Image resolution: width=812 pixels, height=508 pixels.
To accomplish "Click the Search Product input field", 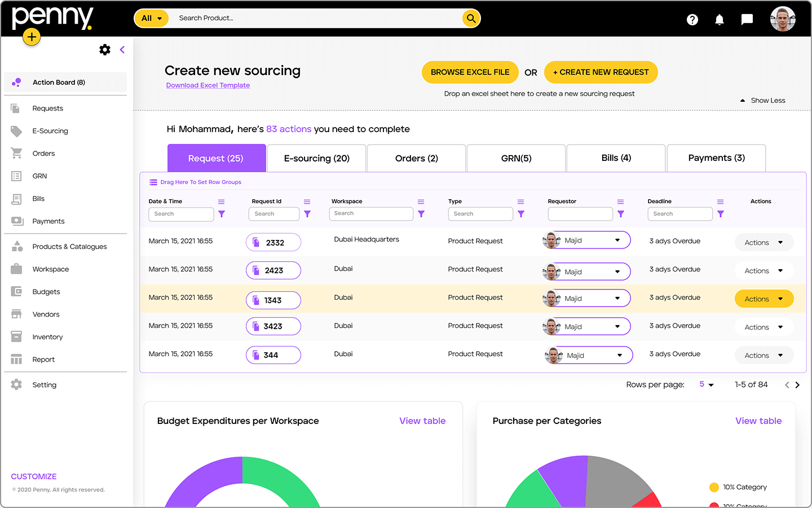I will pyautogui.click(x=316, y=18).
